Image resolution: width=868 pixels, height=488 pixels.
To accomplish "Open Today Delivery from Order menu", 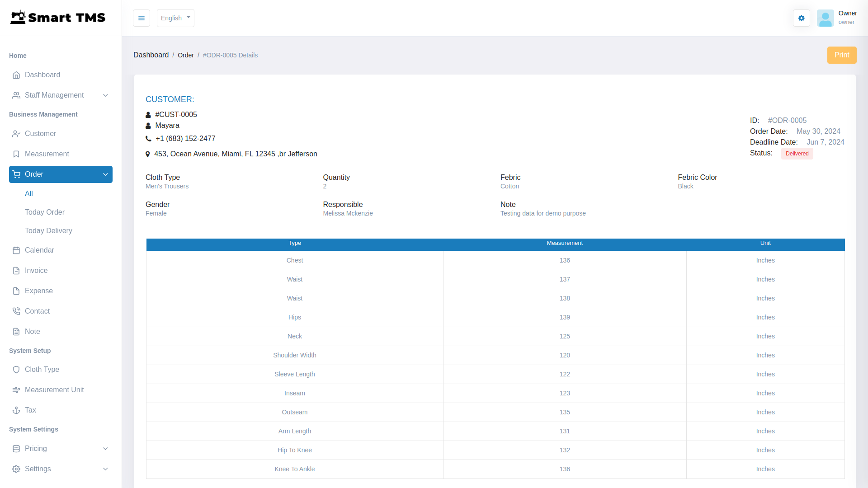I will tap(48, 231).
